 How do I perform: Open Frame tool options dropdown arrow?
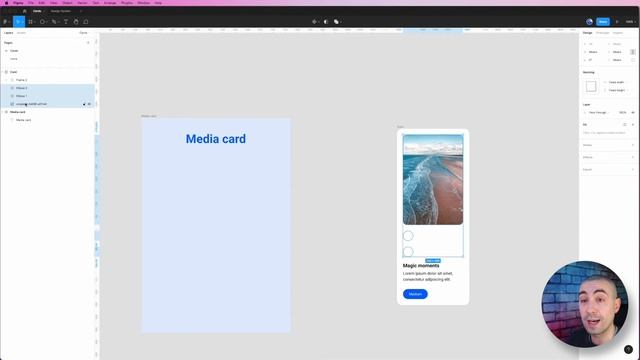coord(35,22)
